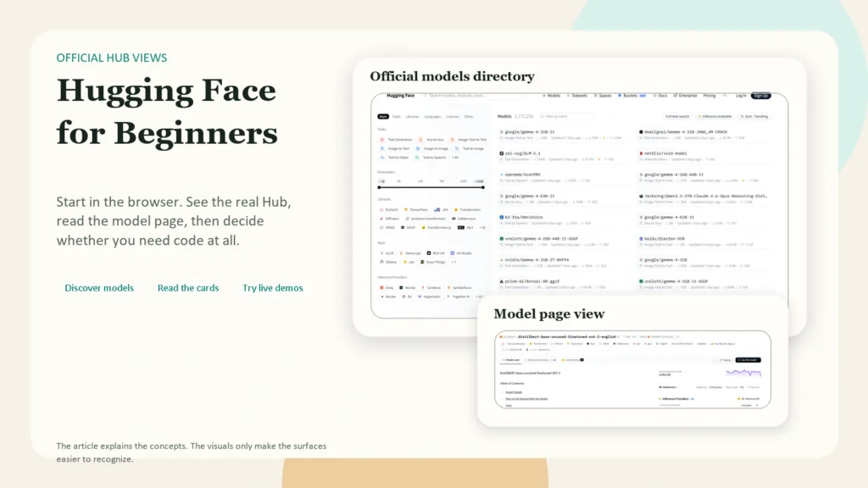Open the Models nav item
The height and width of the screenshot is (488, 868).
(551, 96)
